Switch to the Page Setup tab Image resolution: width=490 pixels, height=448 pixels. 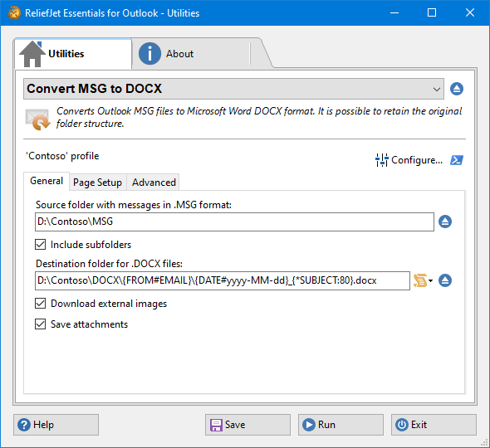click(x=97, y=183)
